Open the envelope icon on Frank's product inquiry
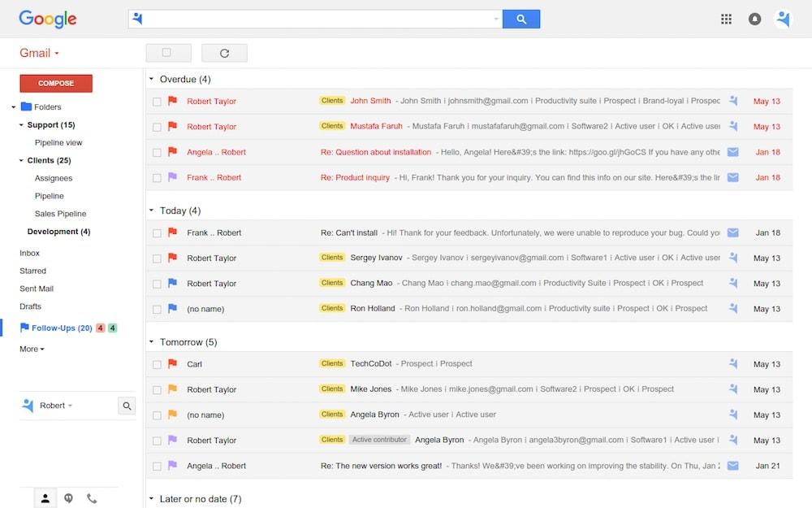The height and width of the screenshot is (508, 812). [733, 177]
